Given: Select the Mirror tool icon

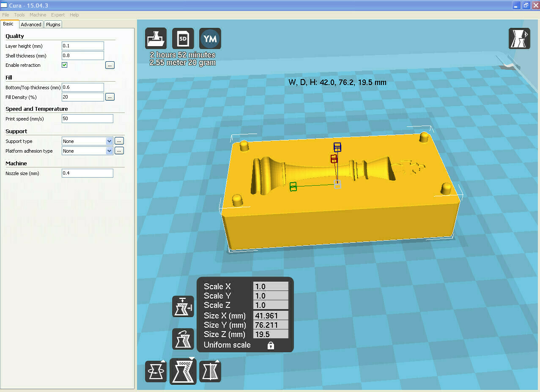Looking at the screenshot, I should point(210,371).
